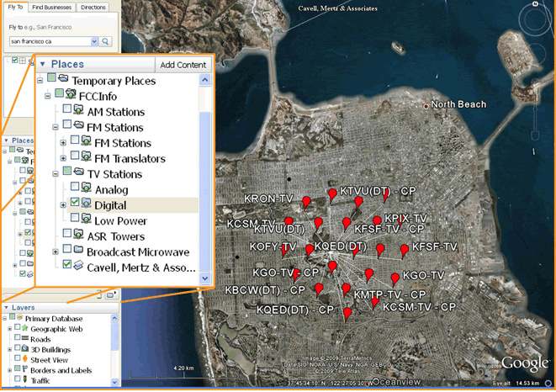Click the KCSM-TV - CP map label
This screenshot has height=392, width=556.
[x=420, y=307]
